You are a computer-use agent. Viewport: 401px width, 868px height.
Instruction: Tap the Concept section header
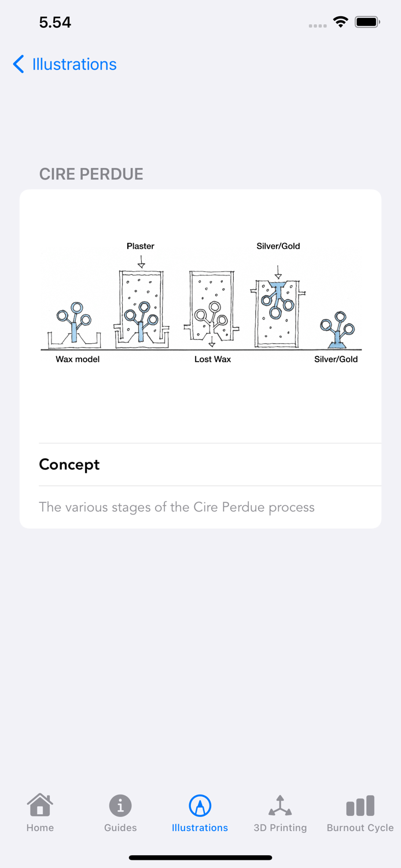(x=69, y=464)
